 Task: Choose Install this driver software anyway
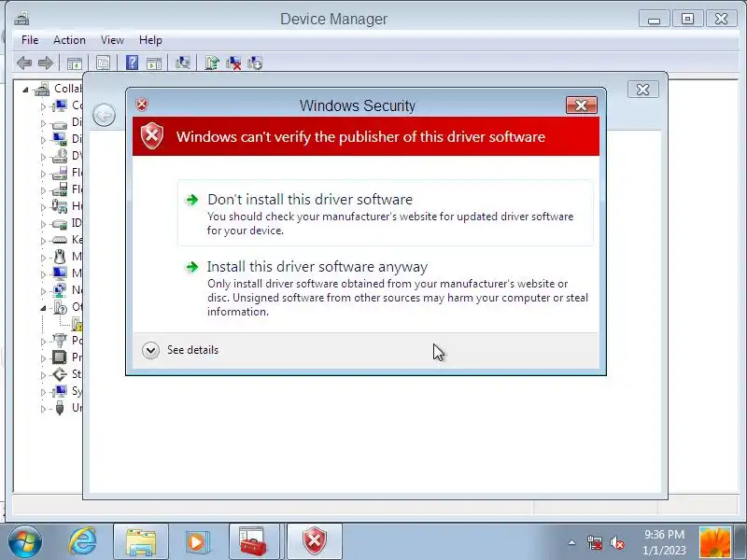(x=386, y=288)
